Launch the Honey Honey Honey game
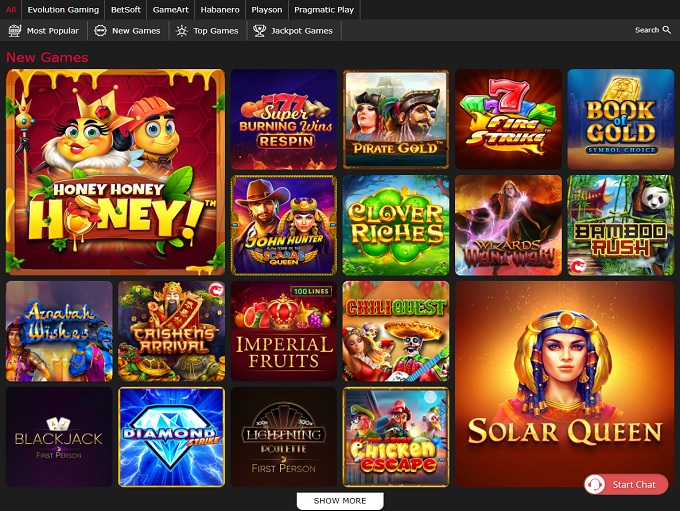Screen dimensions: 680x511 pyautogui.click(x=115, y=171)
